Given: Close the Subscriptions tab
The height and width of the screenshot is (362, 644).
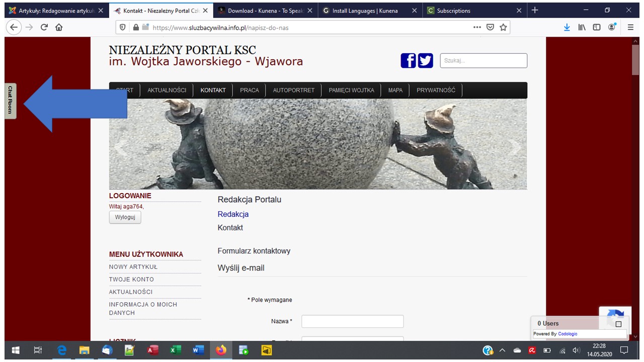Looking at the screenshot, I should pos(519,11).
